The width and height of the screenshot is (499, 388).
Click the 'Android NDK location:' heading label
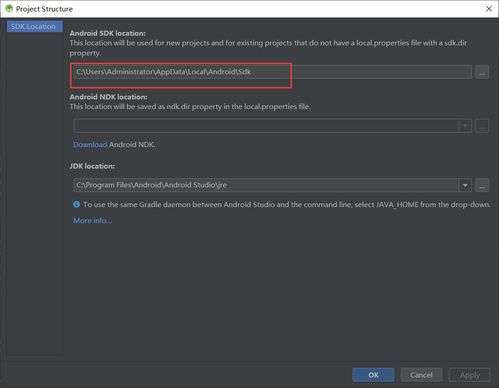point(108,97)
